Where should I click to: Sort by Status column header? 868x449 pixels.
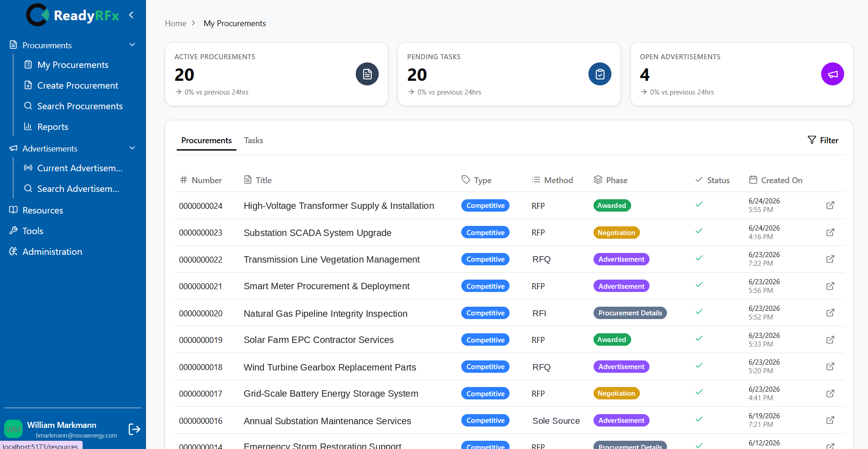click(x=712, y=180)
